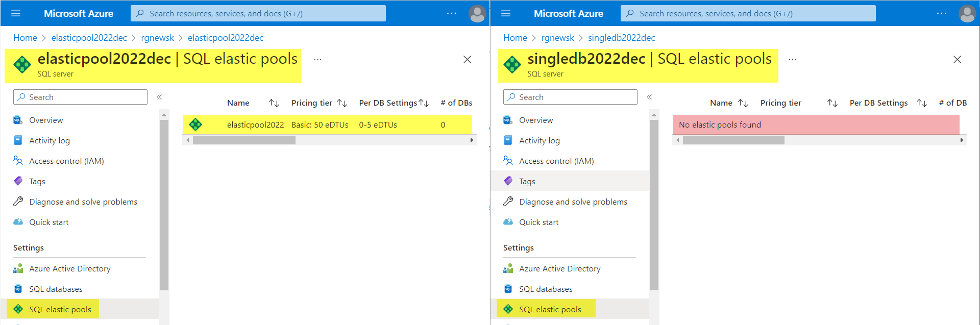The width and height of the screenshot is (980, 325).
Task: Click Activity log icon in left sidebar
Action: [x=18, y=140]
